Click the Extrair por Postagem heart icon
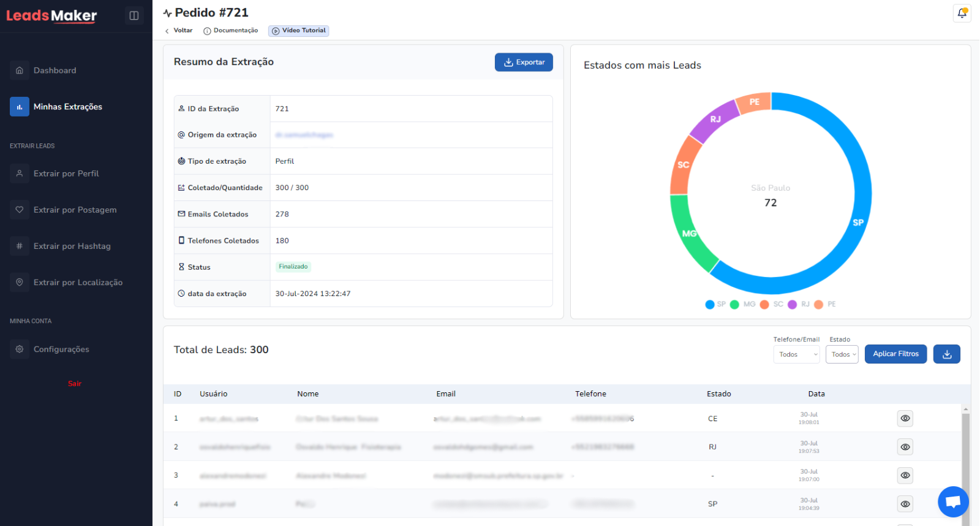The height and width of the screenshot is (526, 980). point(20,210)
